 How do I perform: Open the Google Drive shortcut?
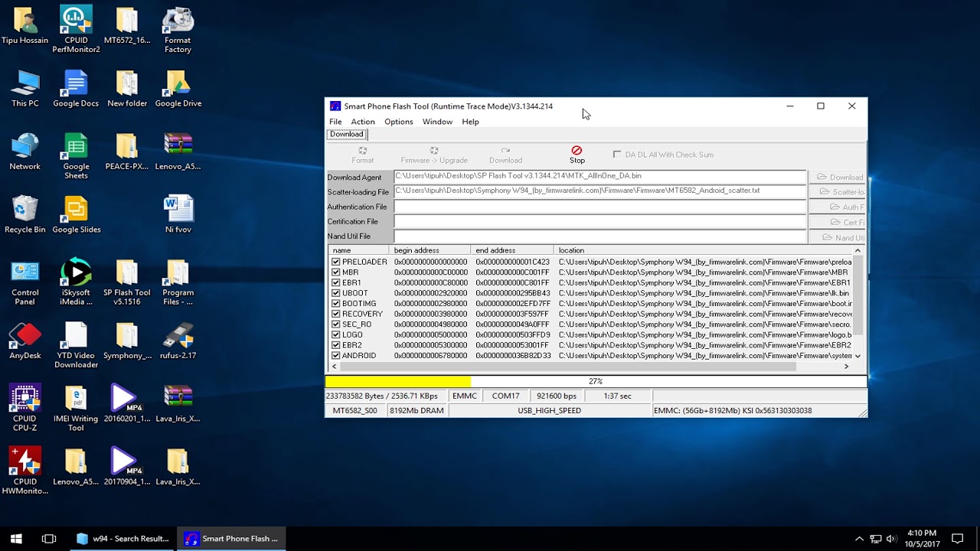point(178,89)
